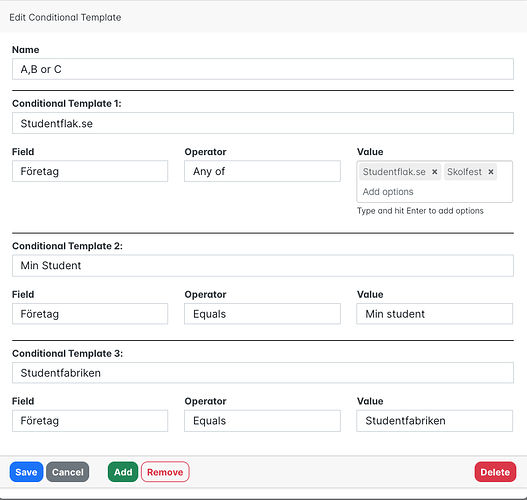The height and width of the screenshot is (500, 527).
Task: Click the outlined Remove button
Action: point(165,472)
